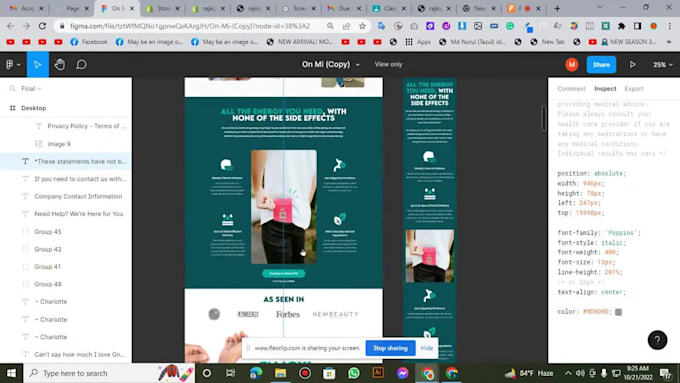This screenshot has height=383, width=680.
Task: Bookmark the page with star icon
Action: [x=362, y=26]
